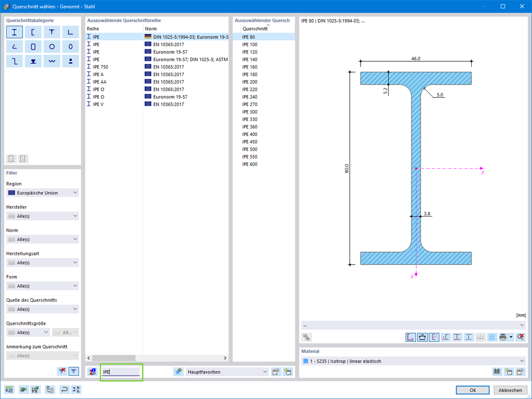Select the equal L-angle category icon
The image size is (532, 399).
70,32
